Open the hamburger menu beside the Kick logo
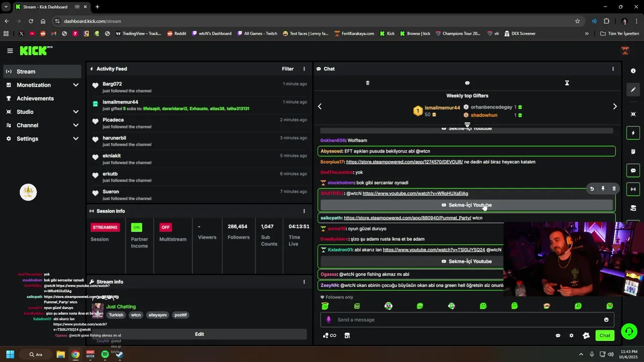This screenshot has height=362, width=644. [x=10, y=51]
